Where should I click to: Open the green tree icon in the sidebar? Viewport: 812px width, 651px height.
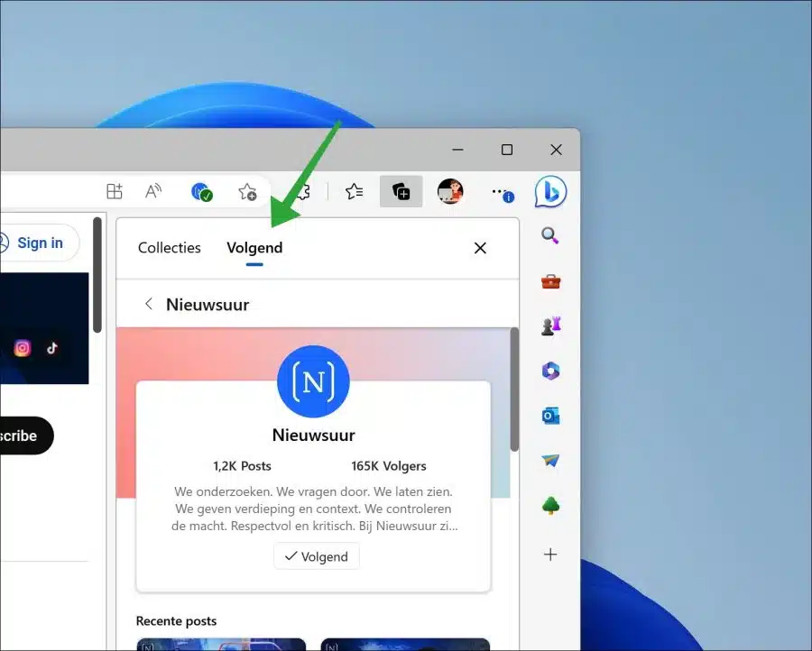(x=550, y=505)
